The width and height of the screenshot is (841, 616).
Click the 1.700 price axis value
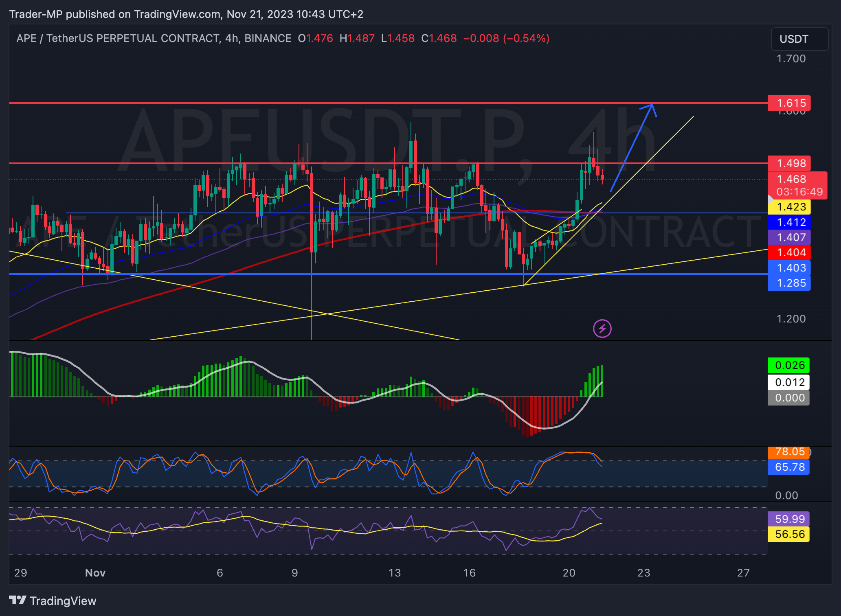coord(791,59)
